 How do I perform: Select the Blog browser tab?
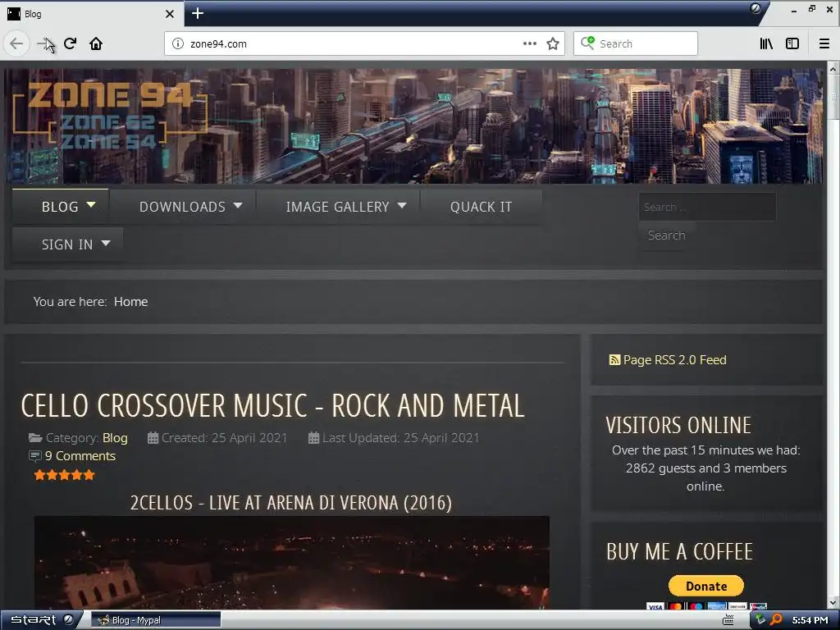click(92, 14)
